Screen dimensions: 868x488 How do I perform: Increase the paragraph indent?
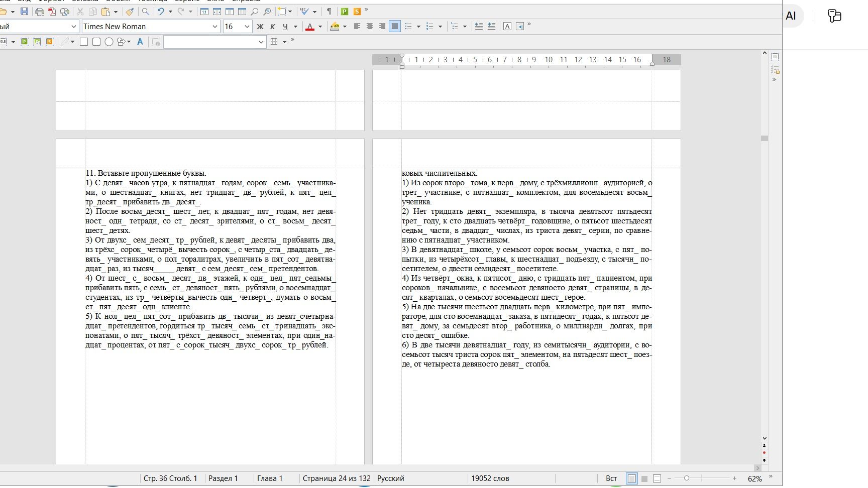(491, 26)
